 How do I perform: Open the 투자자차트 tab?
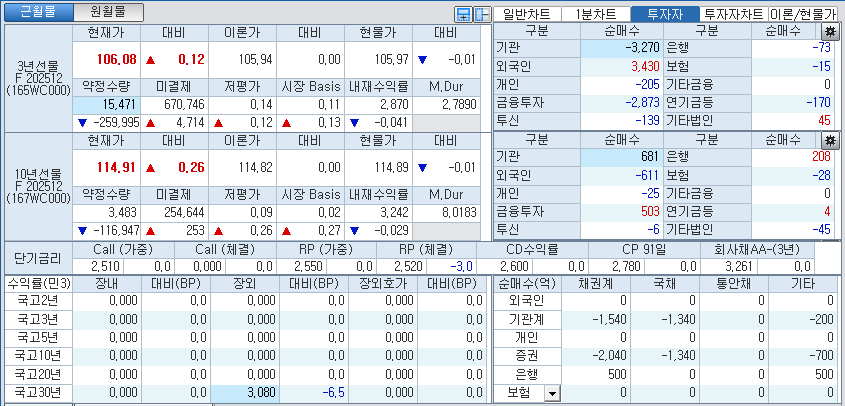tap(734, 14)
